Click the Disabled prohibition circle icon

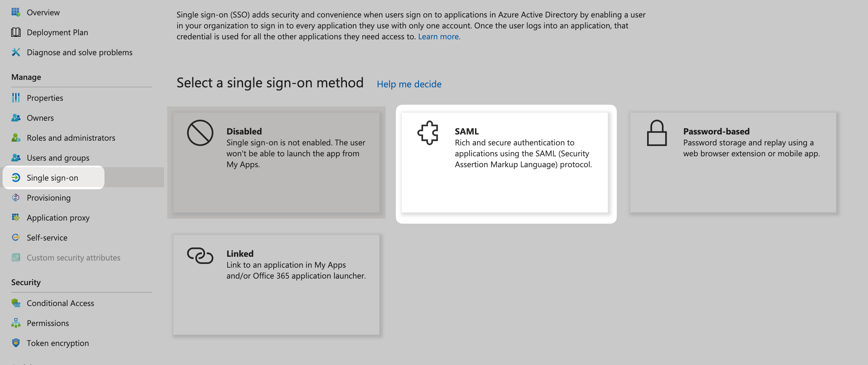[x=200, y=133]
